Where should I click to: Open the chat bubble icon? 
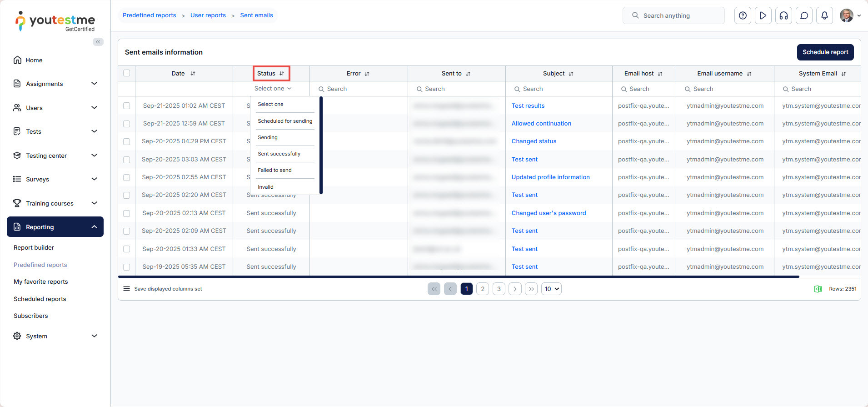[804, 15]
